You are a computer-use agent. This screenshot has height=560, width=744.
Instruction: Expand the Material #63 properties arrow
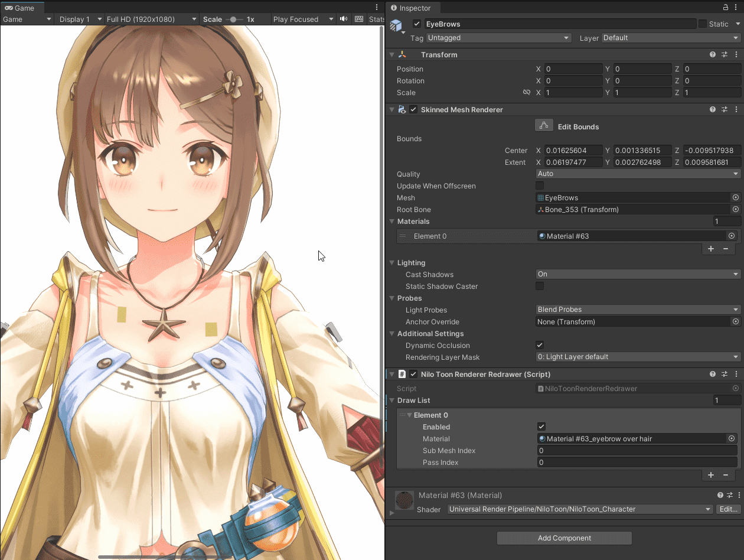(x=391, y=513)
